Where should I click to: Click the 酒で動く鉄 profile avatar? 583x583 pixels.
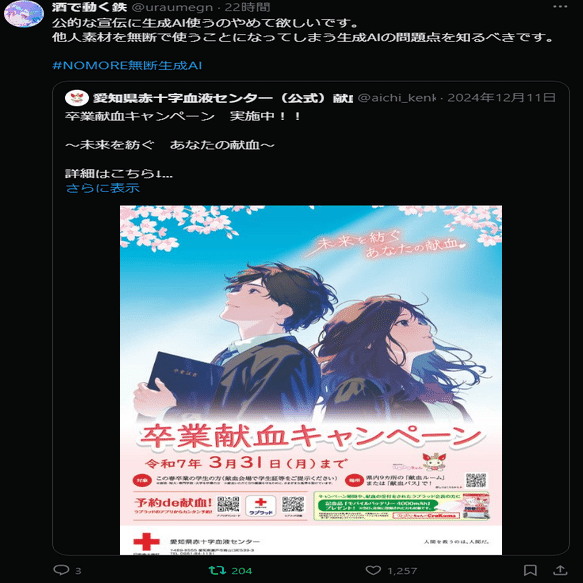[24, 14]
